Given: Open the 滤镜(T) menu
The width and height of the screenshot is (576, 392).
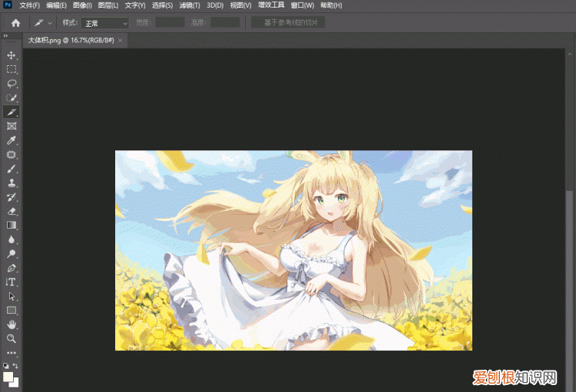Looking at the screenshot, I should pos(190,5).
